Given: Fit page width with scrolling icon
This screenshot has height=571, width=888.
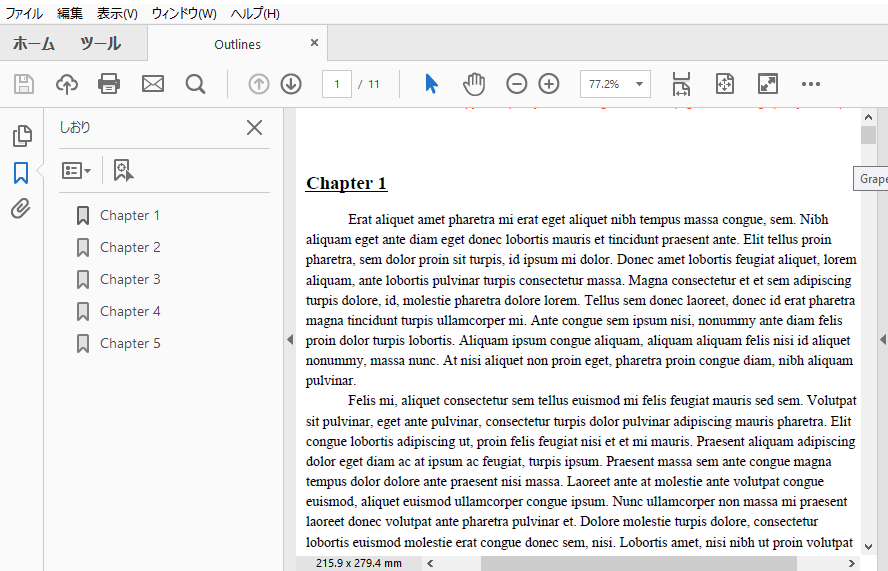Looking at the screenshot, I should [681, 84].
